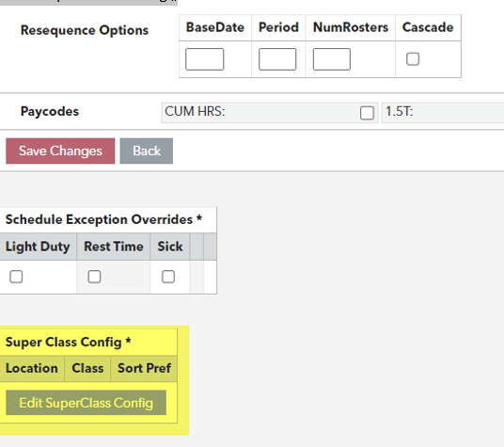Click the Location column header
504x447 pixels.
coord(32,368)
